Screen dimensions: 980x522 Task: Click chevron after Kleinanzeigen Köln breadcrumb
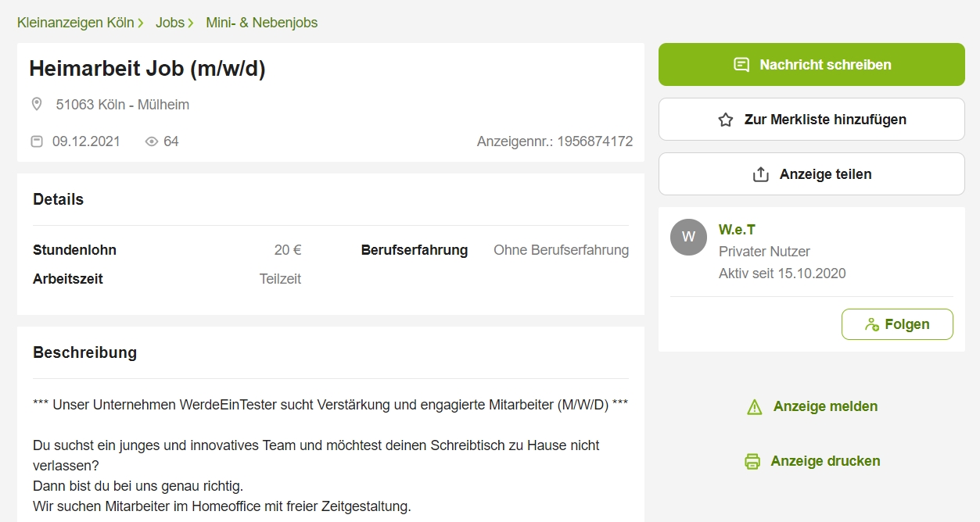pyautogui.click(x=141, y=23)
